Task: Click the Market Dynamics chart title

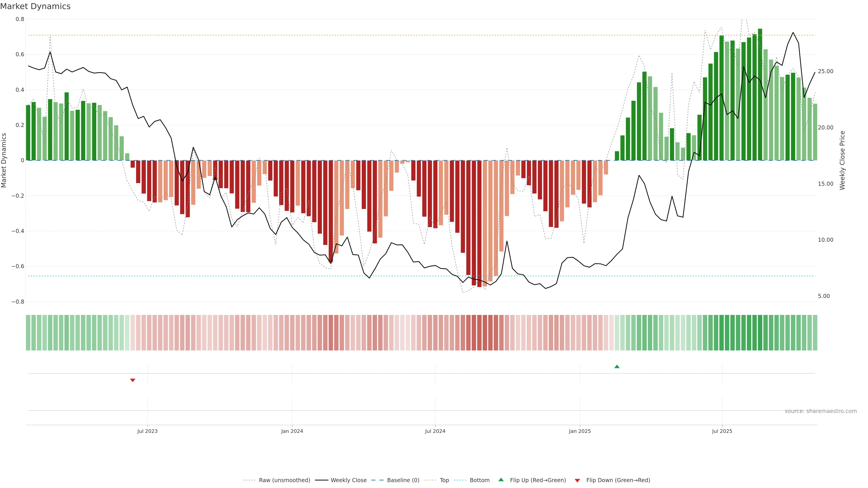Action: coord(35,6)
